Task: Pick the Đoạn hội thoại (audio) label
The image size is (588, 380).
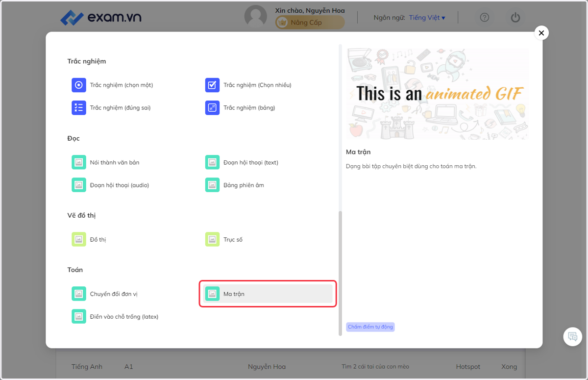Action: (120, 185)
